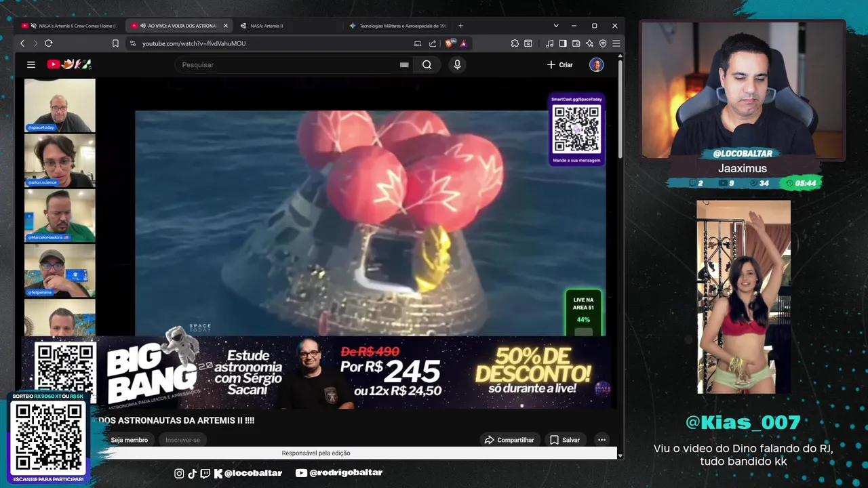Open the Tecnologias Militares e Aeroespaciais tab
Viewport: 868px width, 488px height.
[398, 26]
